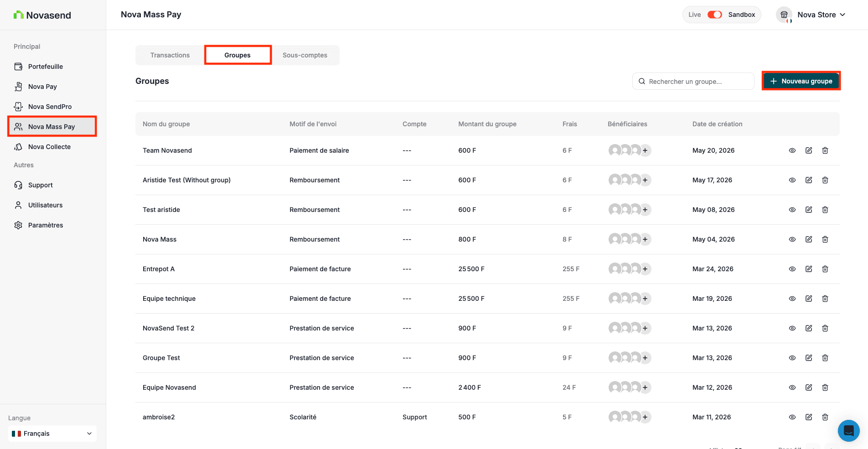Open Nova Collecte in the sidebar
The height and width of the screenshot is (449, 868).
pos(52,147)
